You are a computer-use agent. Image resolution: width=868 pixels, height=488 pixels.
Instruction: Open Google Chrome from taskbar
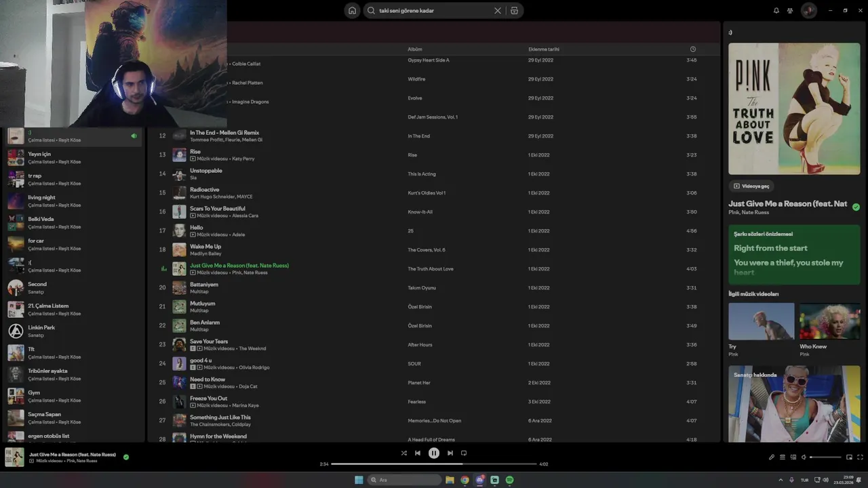pos(465,480)
